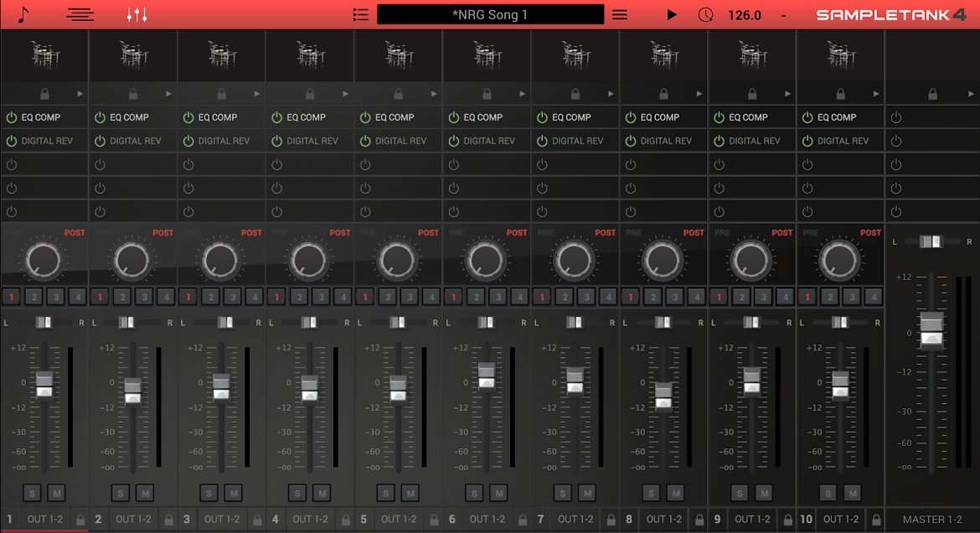The width and height of the screenshot is (980, 533).
Task: Click the drum kit icon on channel 1
Action: click(x=45, y=55)
